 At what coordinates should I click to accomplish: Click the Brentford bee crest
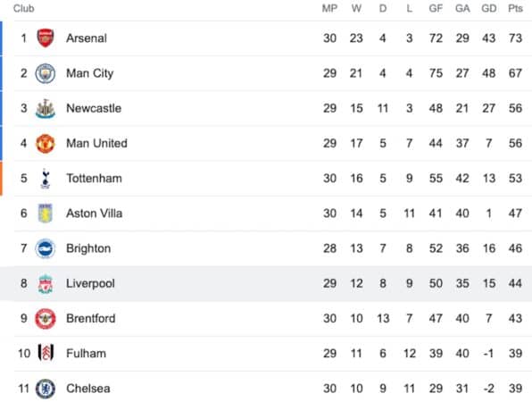pos(46,319)
